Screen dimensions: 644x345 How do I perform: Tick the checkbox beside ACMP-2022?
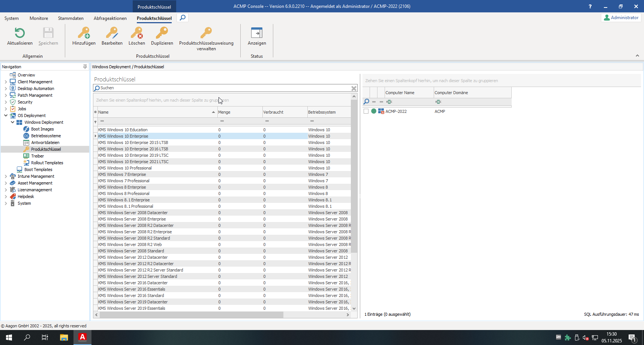click(x=366, y=111)
